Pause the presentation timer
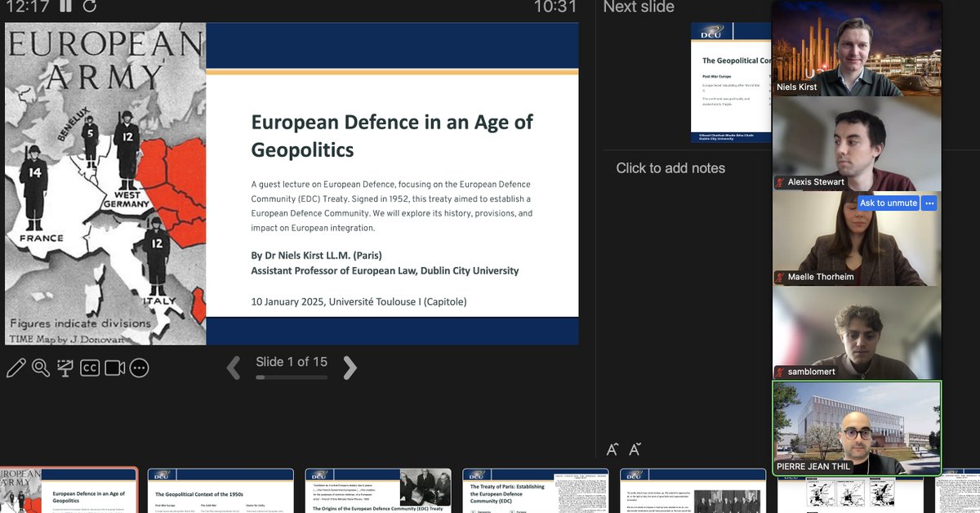The image size is (980, 513). coord(65,7)
